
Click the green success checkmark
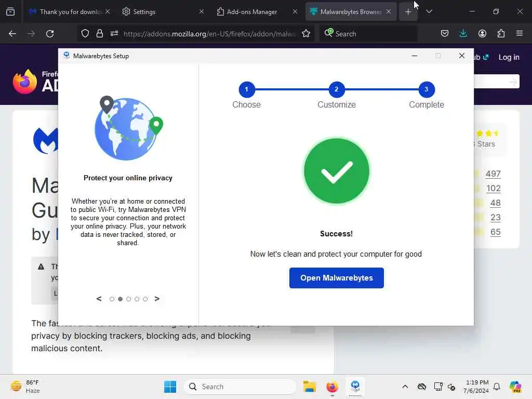(x=336, y=171)
